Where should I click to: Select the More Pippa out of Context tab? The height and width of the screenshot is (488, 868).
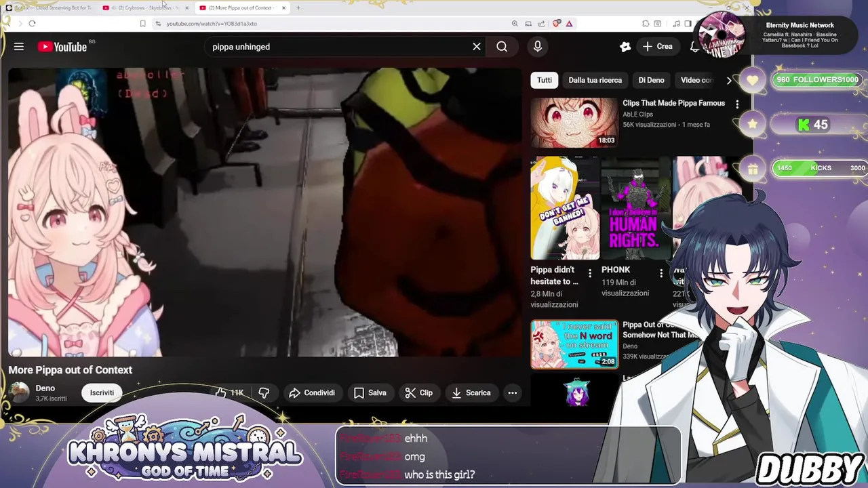tap(241, 7)
